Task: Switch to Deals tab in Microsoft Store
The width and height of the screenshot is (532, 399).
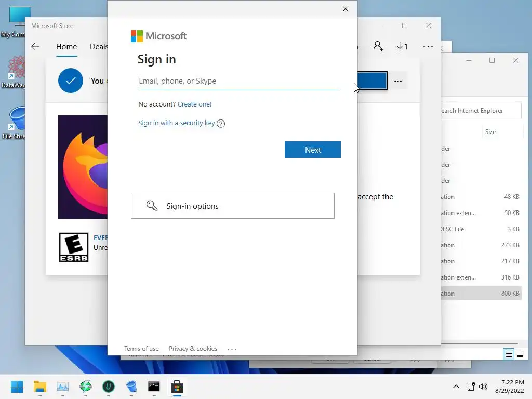Action: [98, 47]
